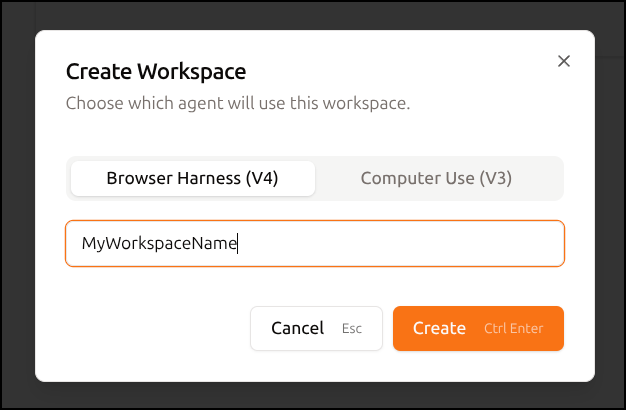Viewport: 626px width, 410px height.
Task: Click the Ctrl Enter hint on Create
Action: [x=513, y=329]
